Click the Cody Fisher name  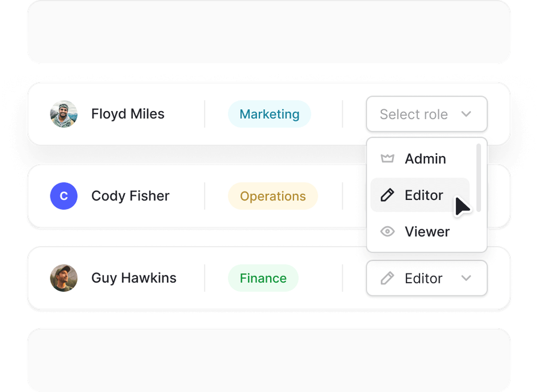click(130, 196)
